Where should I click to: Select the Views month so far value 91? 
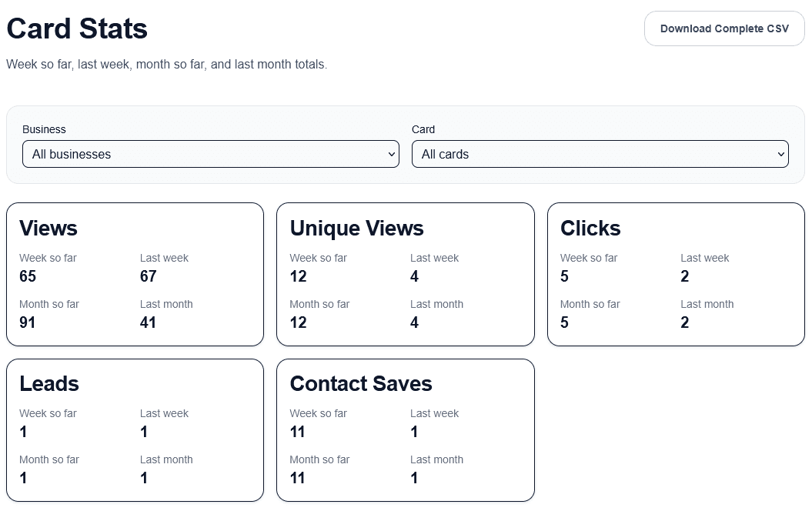28,322
